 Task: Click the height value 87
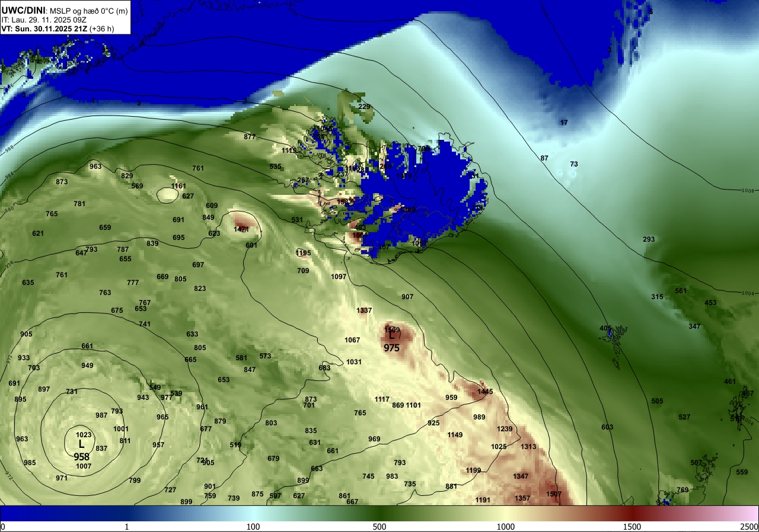tap(544, 158)
